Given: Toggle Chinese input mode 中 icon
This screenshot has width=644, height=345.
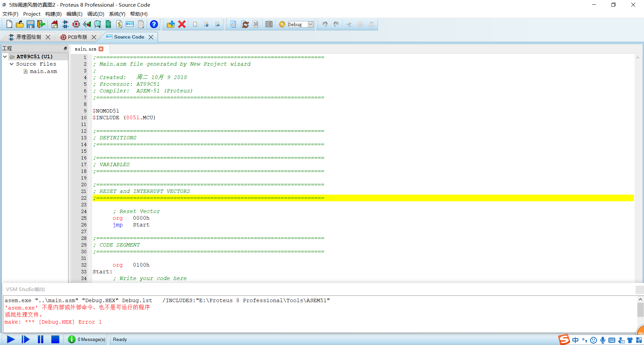Looking at the screenshot, I should click(x=576, y=340).
